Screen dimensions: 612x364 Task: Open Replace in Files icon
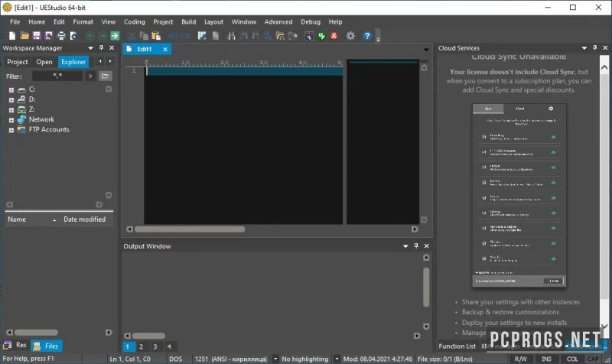click(x=293, y=36)
